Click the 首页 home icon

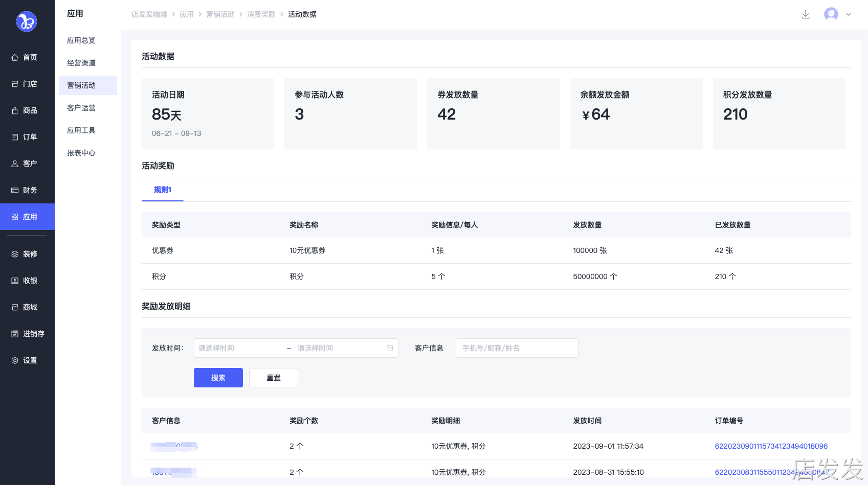tap(15, 57)
